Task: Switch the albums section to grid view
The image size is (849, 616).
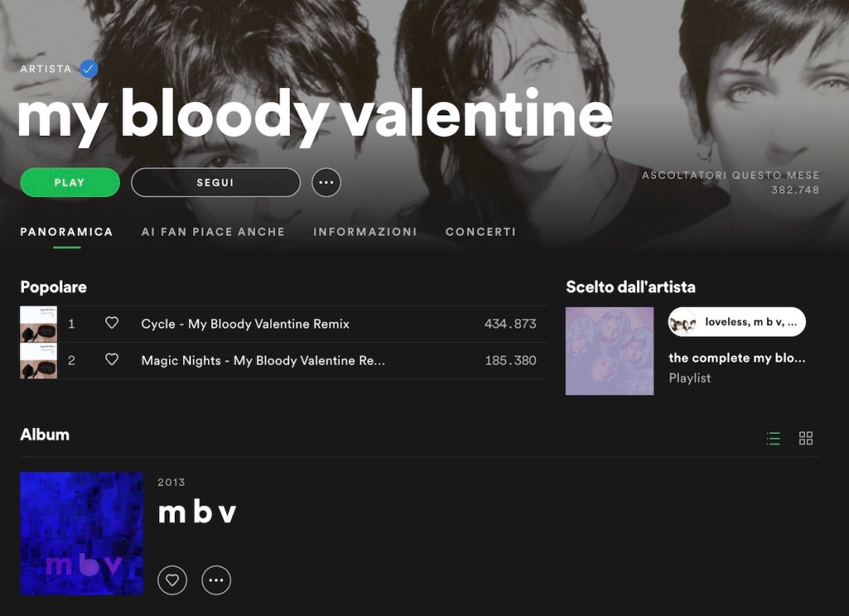Action: pyautogui.click(x=806, y=439)
